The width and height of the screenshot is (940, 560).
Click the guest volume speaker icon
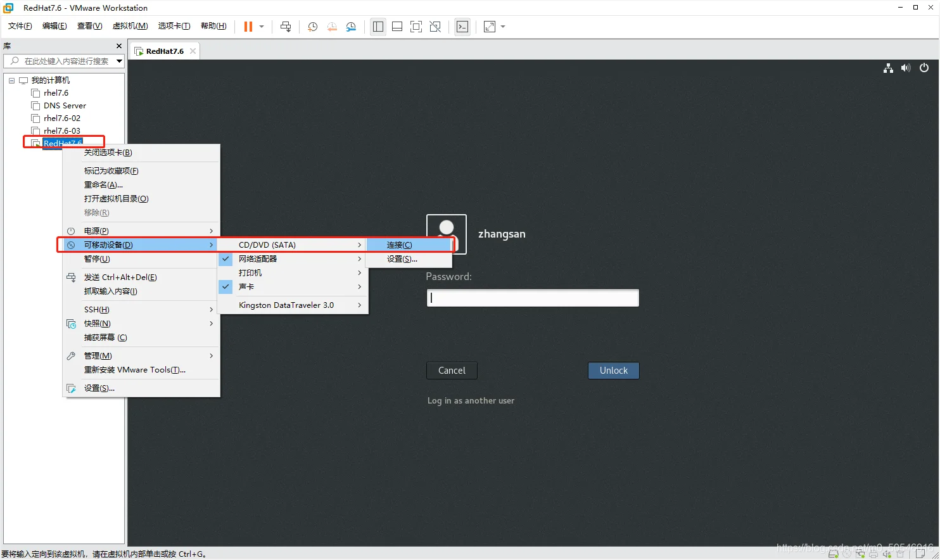tap(906, 68)
